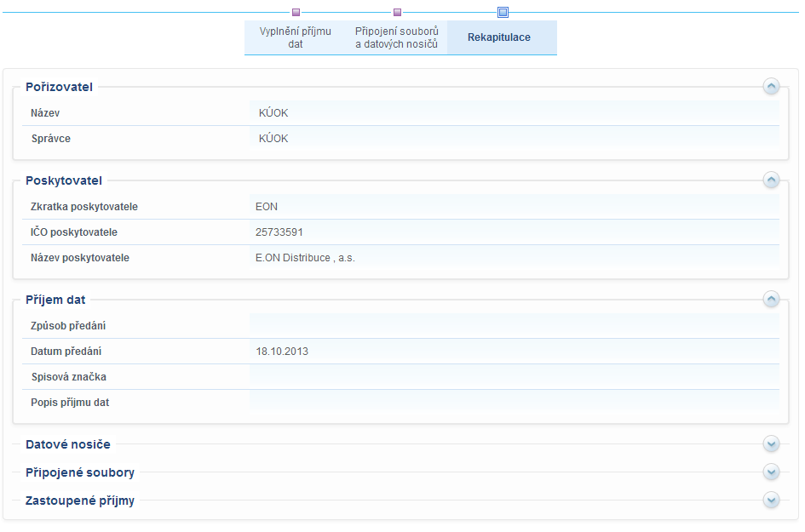805x532 pixels.
Task: Hide the Příjem dat section via chevron
Action: tap(771, 299)
